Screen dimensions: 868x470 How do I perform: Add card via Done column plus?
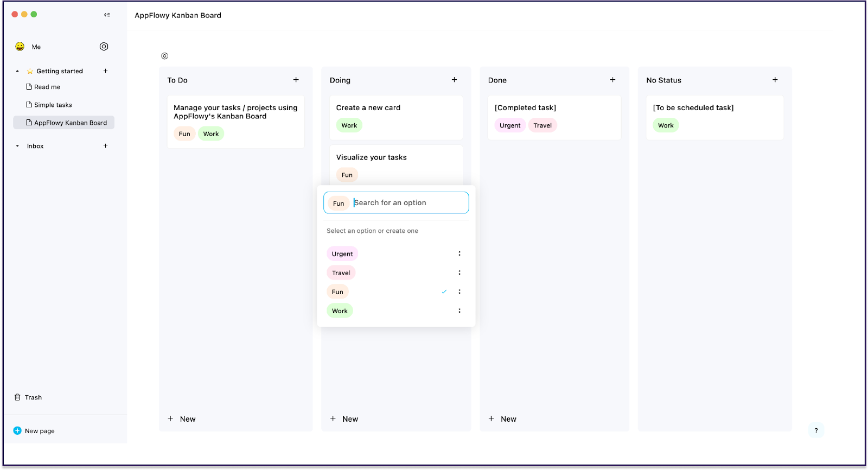point(613,80)
